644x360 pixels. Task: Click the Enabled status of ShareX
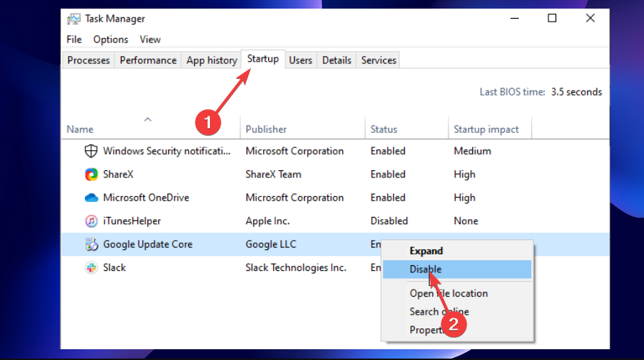(x=387, y=175)
